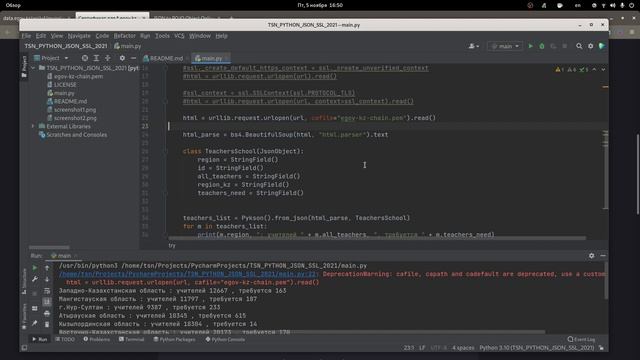
Task: Open the Project view type dropdown
Action: 51,58
